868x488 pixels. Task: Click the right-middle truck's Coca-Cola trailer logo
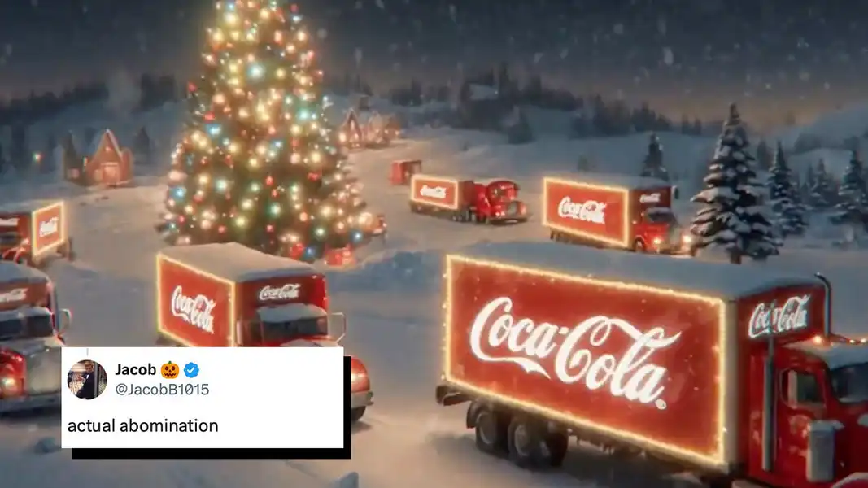point(582,211)
